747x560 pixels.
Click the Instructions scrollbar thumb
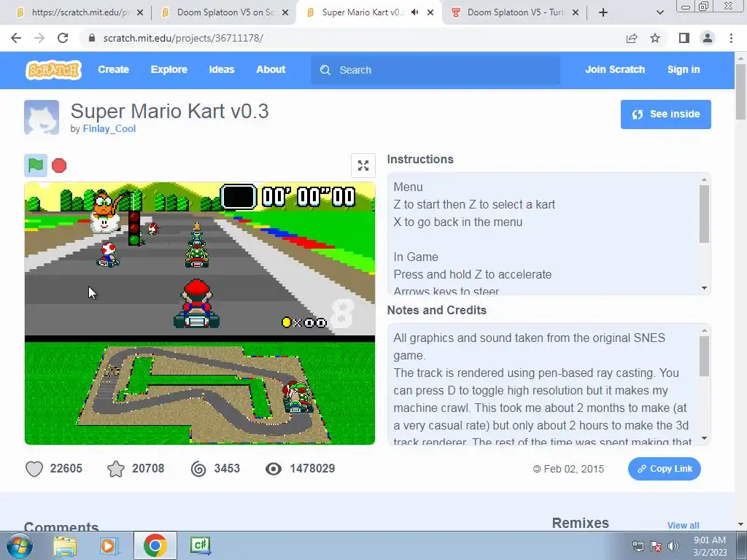pos(704,214)
